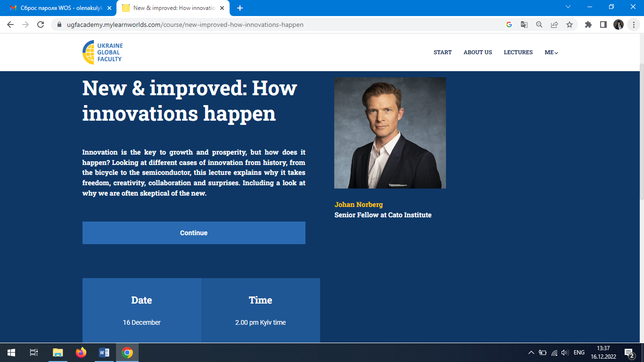The width and height of the screenshot is (644, 362).
Task: Open the zoom magnifier icon in address bar
Action: [x=539, y=25]
